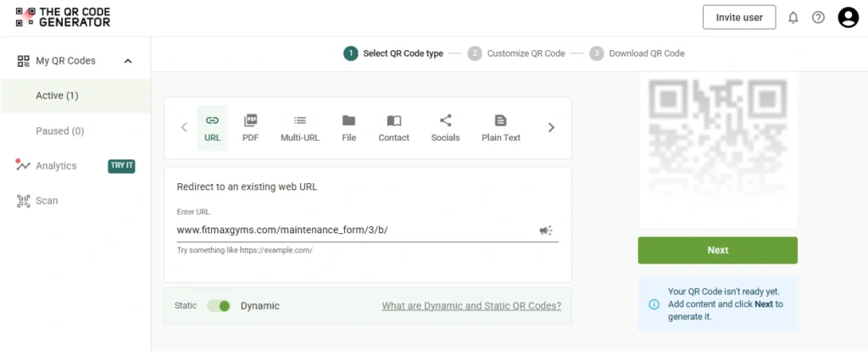Collapse the My QR Codes section
Viewport: 868px width, 351px height.
(128, 61)
